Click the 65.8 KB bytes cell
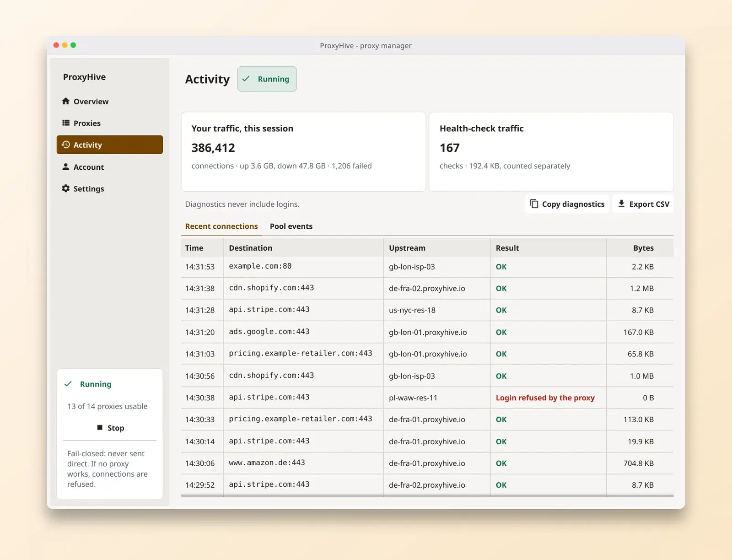The height and width of the screenshot is (560, 732). [x=640, y=354]
